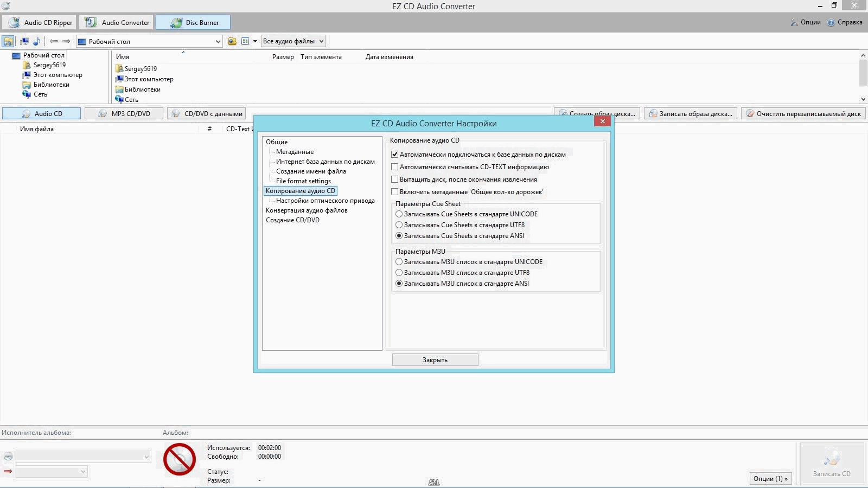Select Cue Sheets в стандарте UNICODE
Viewport: 868px width, 488px height.
tap(399, 214)
